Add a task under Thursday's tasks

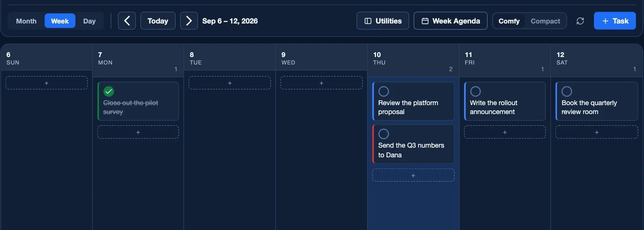point(413,175)
